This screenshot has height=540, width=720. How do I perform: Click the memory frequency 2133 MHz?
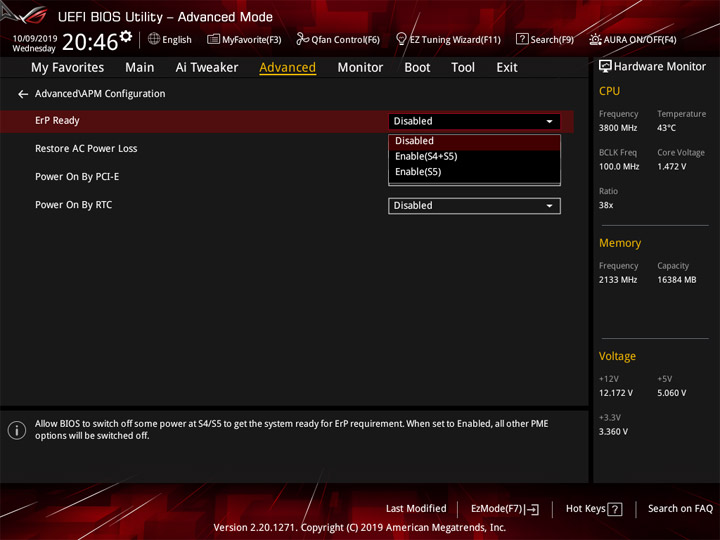(x=618, y=280)
